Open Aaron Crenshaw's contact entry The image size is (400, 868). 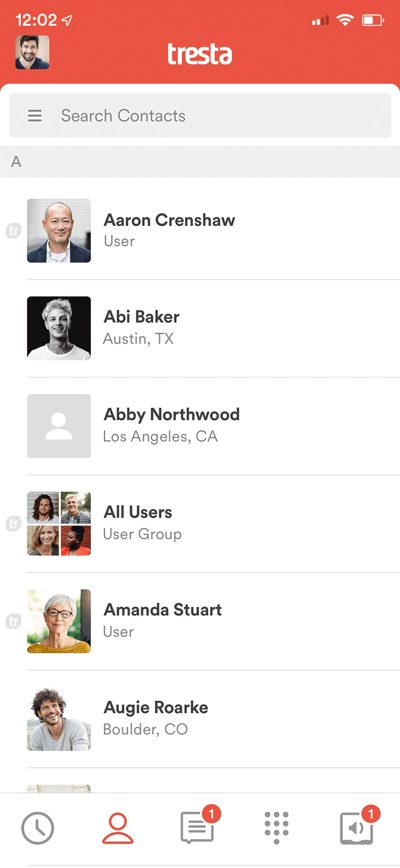click(169, 231)
